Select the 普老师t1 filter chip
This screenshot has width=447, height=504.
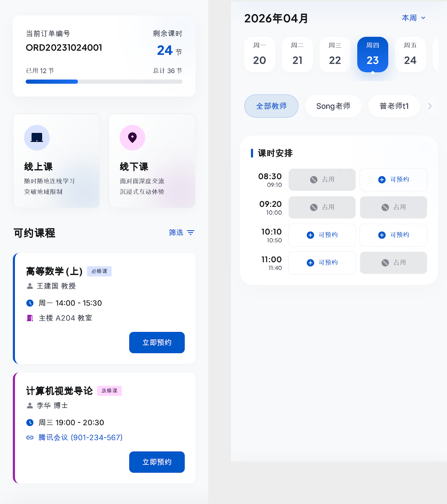pyautogui.click(x=394, y=106)
